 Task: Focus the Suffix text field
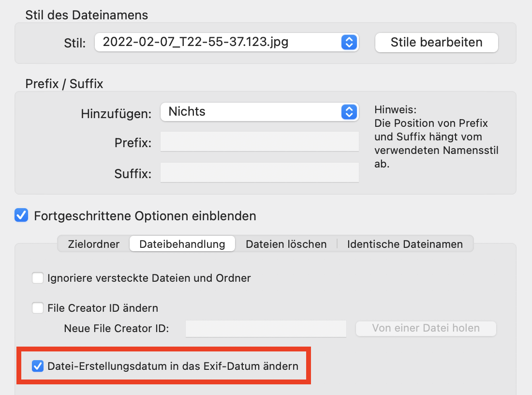[260, 173]
